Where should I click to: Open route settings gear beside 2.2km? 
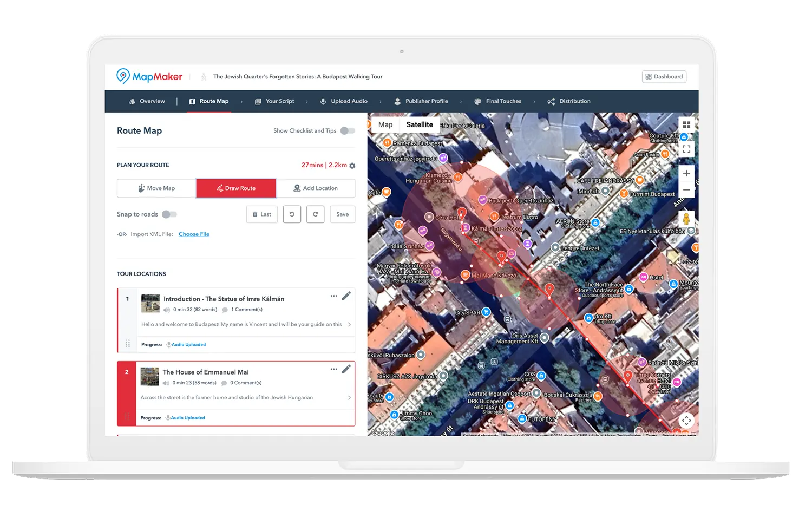(352, 166)
